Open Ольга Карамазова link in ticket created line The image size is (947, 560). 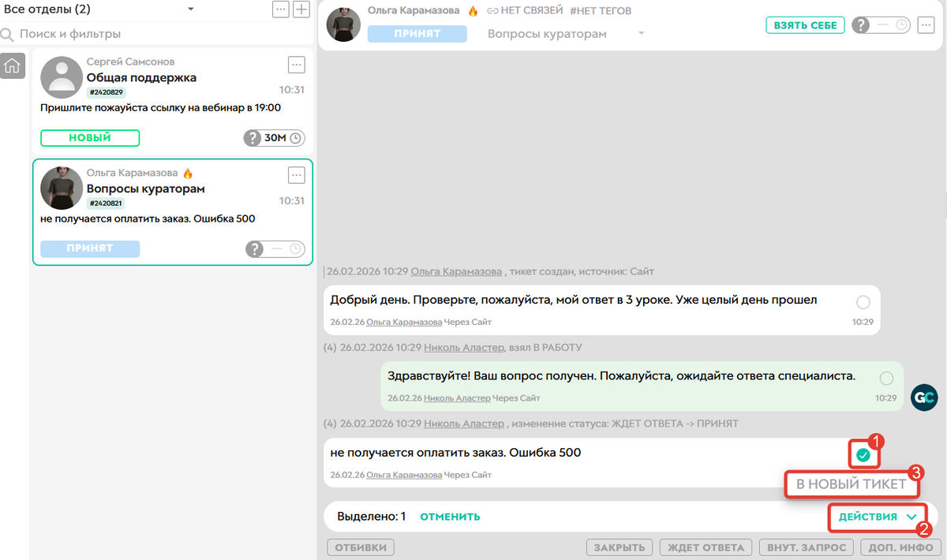[x=456, y=271]
